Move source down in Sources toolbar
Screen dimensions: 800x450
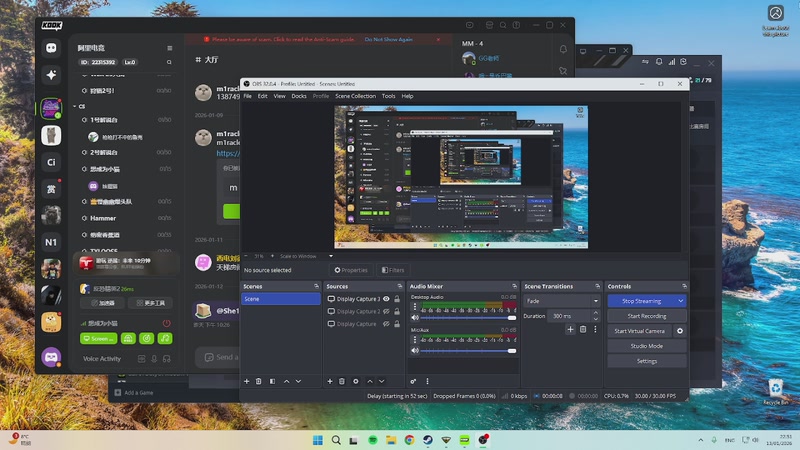[382, 381]
